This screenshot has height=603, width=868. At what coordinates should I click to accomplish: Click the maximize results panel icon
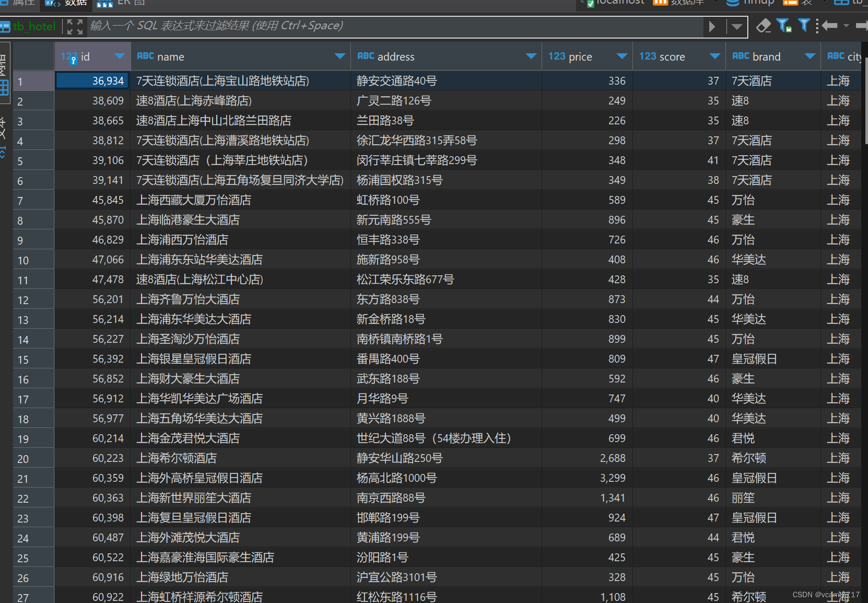coord(75,27)
